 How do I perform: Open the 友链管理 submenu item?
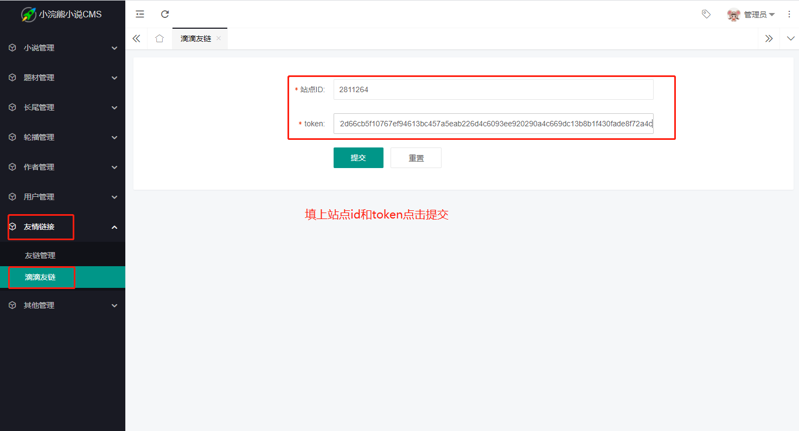point(63,255)
